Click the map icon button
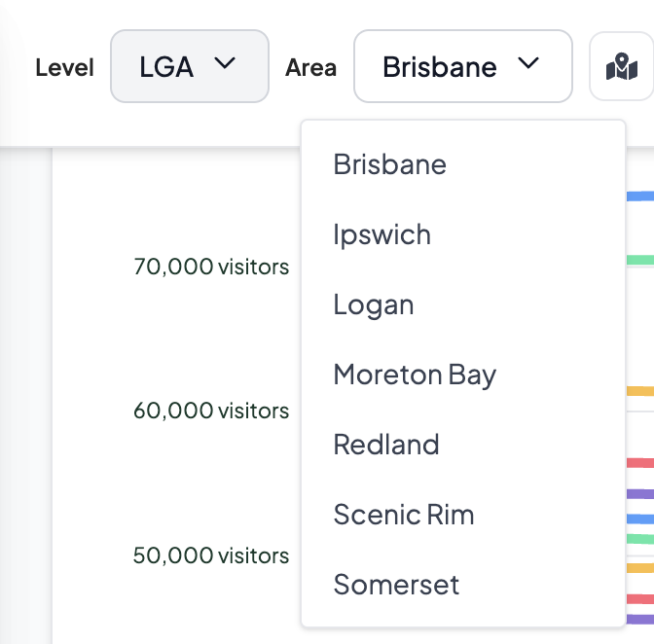 point(621,67)
